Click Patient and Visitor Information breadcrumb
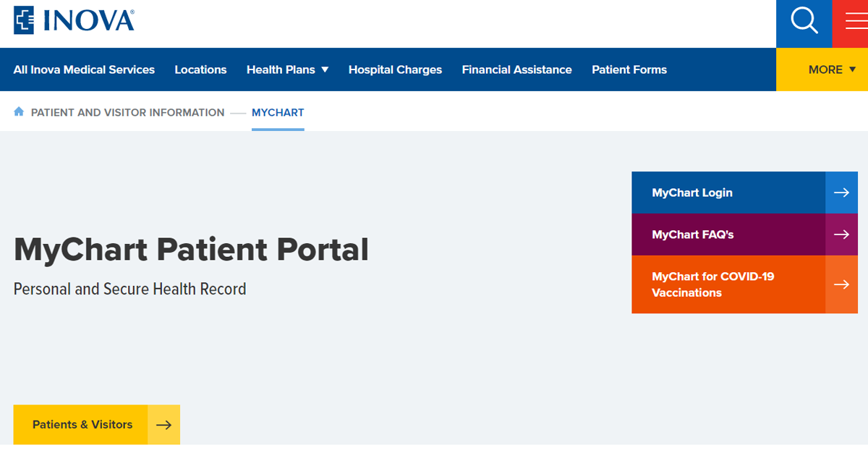Screen dimensions: 868x456 click(127, 112)
